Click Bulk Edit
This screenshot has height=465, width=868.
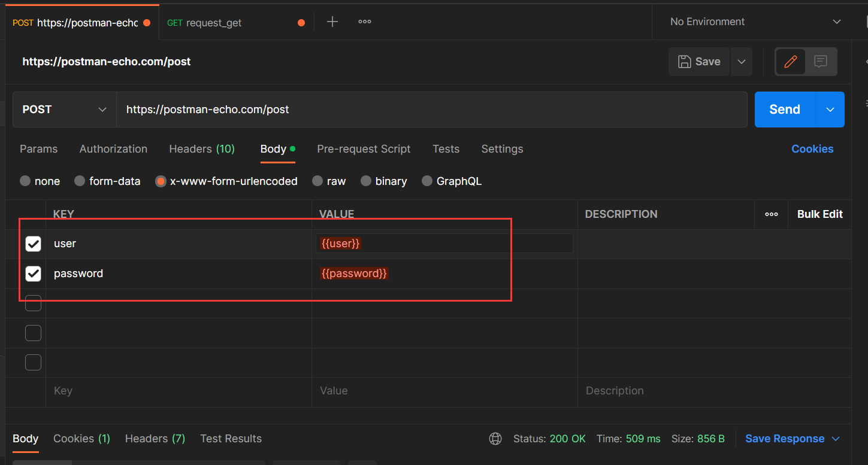(x=819, y=214)
